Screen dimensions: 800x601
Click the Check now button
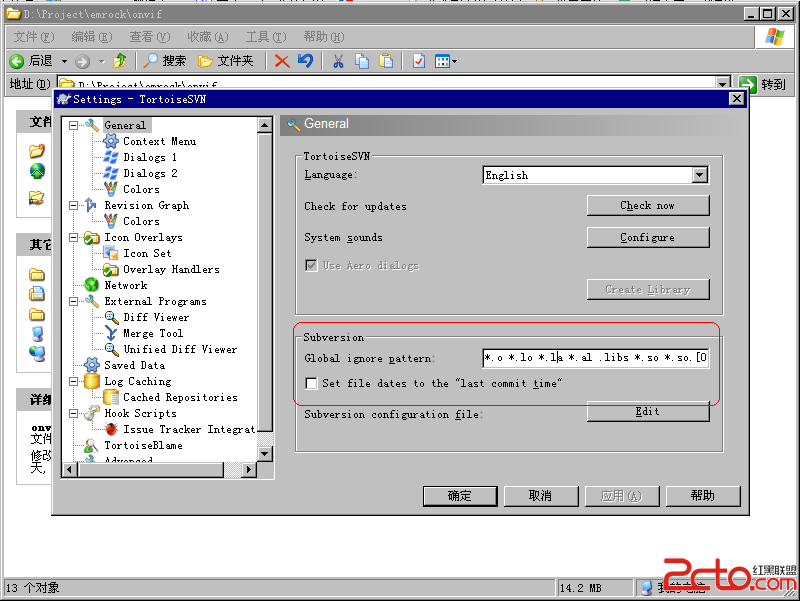pos(648,206)
